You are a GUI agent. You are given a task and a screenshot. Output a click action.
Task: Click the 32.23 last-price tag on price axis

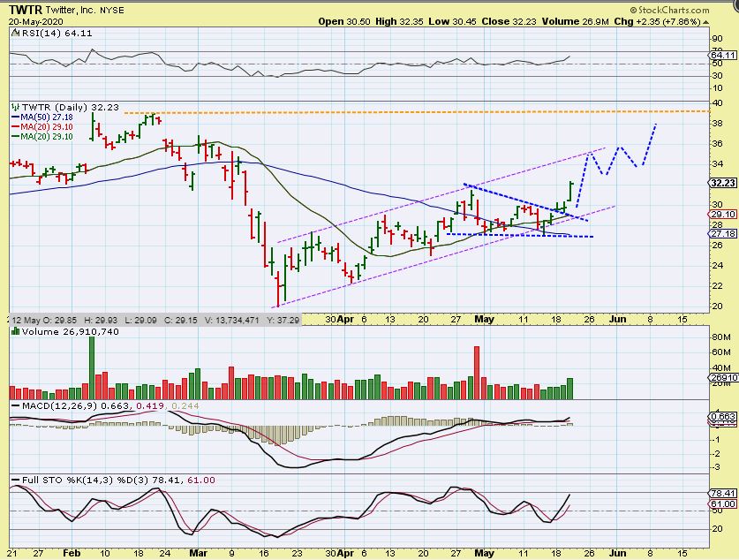coord(723,183)
